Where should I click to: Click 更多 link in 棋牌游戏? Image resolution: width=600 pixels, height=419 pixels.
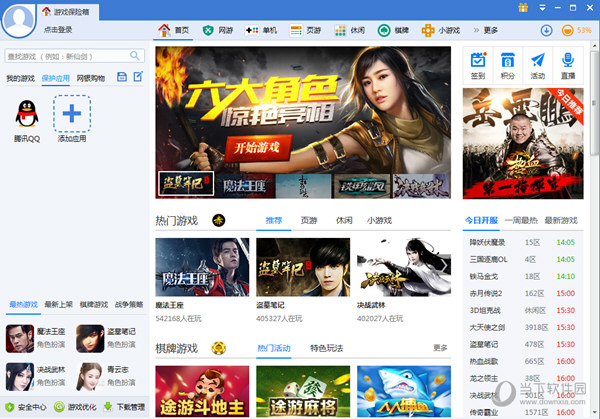click(x=440, y=348)
